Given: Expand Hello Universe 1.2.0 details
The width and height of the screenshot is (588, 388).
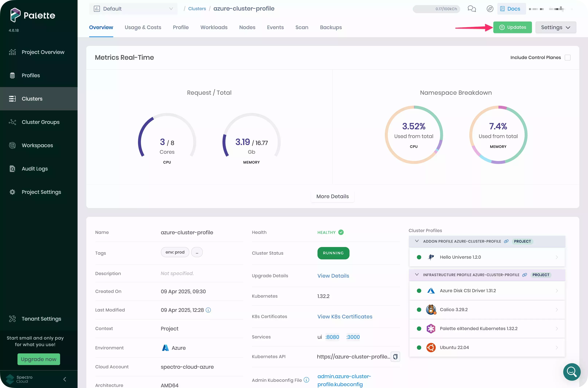Looking at the screenshot, I should click(x=557, y=257).
